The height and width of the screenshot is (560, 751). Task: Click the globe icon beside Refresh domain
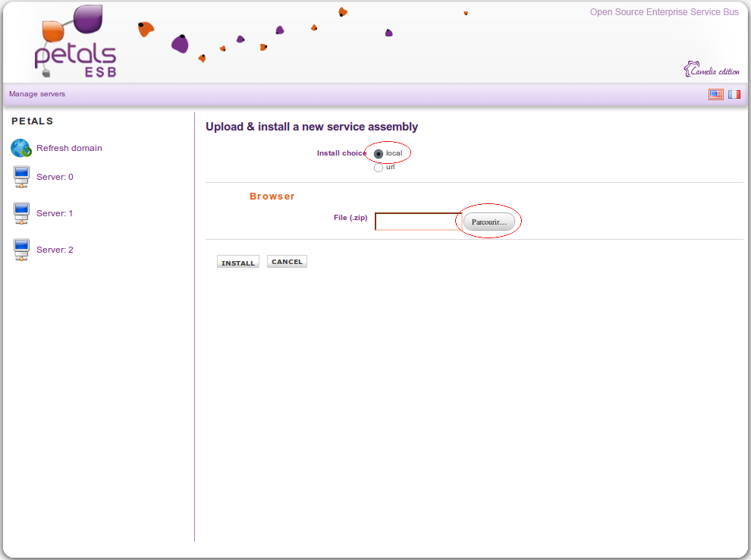21,148
